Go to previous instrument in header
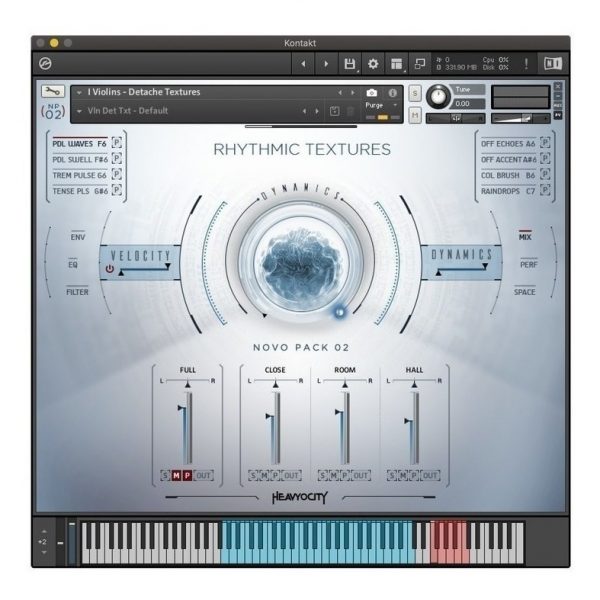The height and width of the screenshot is (600, 600). click(x=303, y=64)
